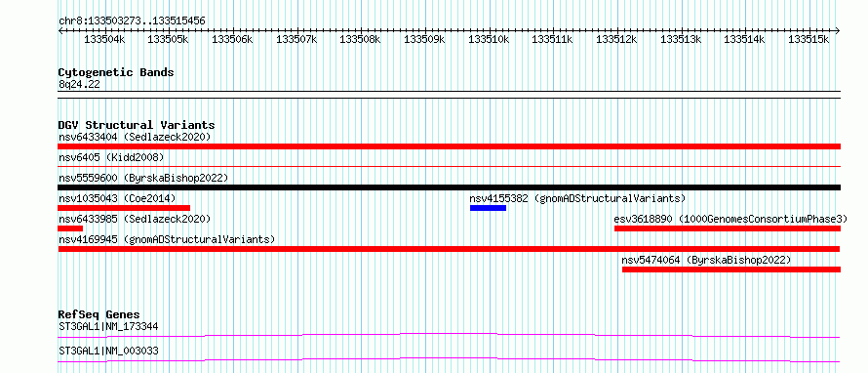Open nsv5559600 (ByrskaBishop2022) variant label
Image resolution: width=868 pixels, height=373 pixels.
click(143, 178)
